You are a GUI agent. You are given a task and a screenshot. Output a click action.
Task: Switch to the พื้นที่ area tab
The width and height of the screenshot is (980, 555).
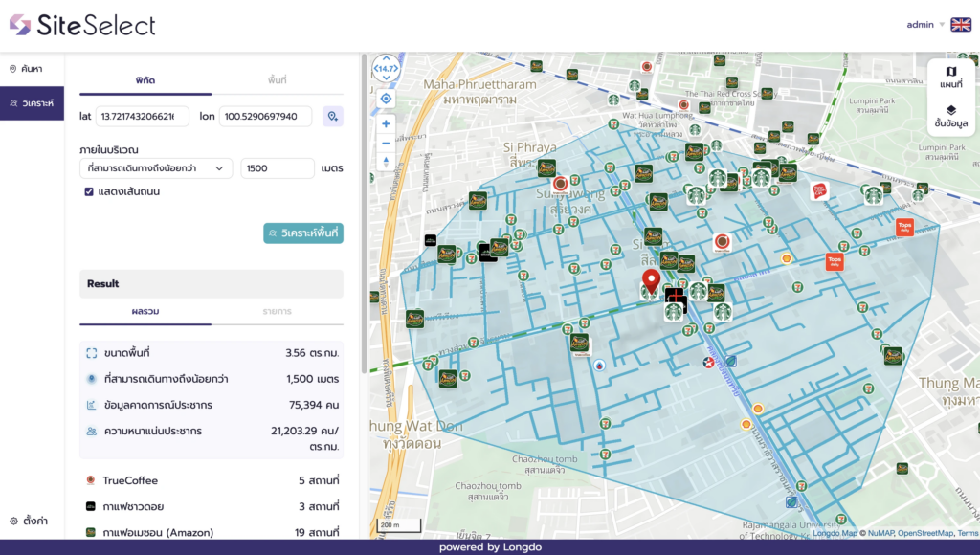click(x=277, y=80)
